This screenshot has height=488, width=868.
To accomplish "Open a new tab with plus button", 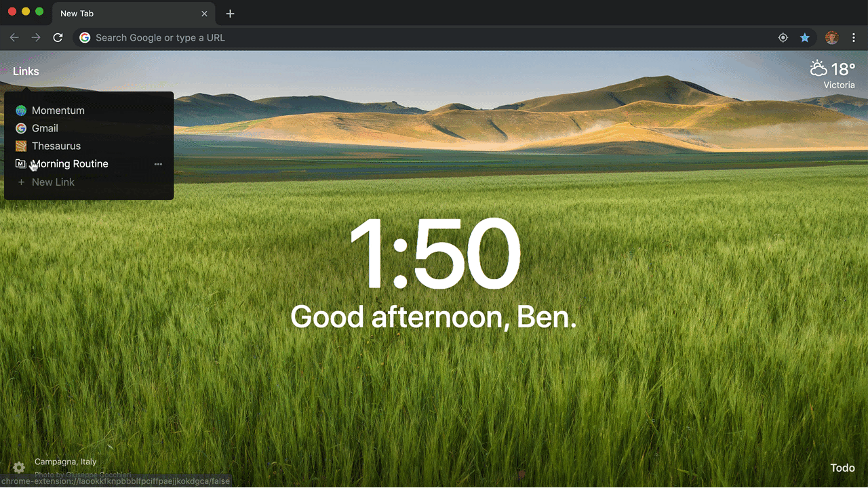I will pyautogui.click(x=230, y=14).
